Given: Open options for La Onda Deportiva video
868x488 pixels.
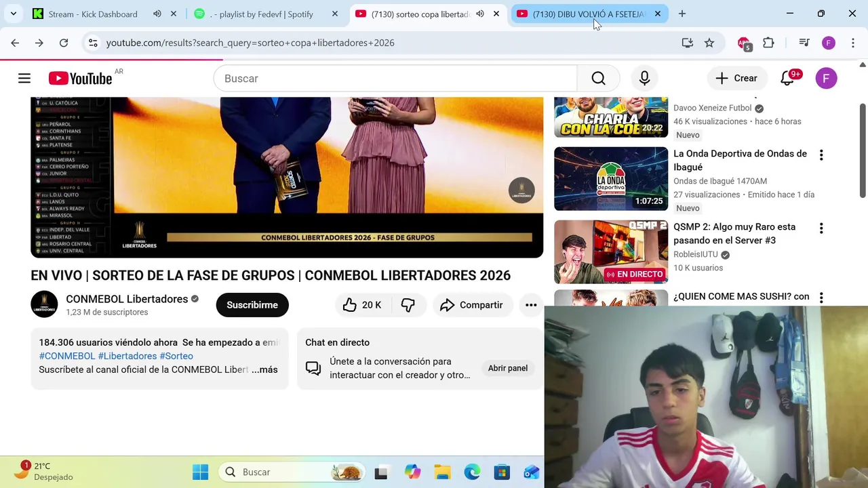Looking at the screenshot, I should tap(821, 155).
